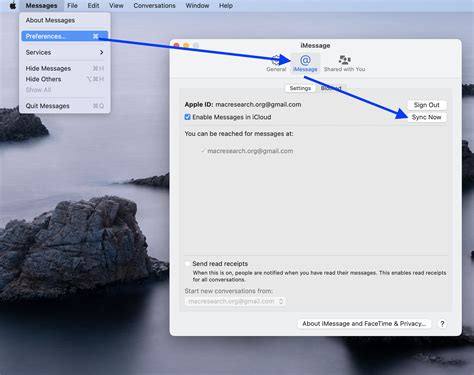Open the Conversations menu

pyautogui.click(x=154, y=6)
